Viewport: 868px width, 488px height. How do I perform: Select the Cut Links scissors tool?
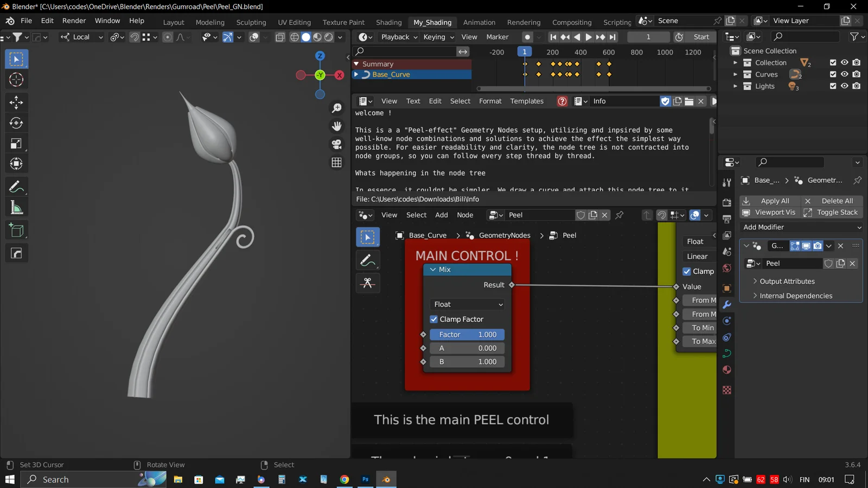click(x=368, y=282)
